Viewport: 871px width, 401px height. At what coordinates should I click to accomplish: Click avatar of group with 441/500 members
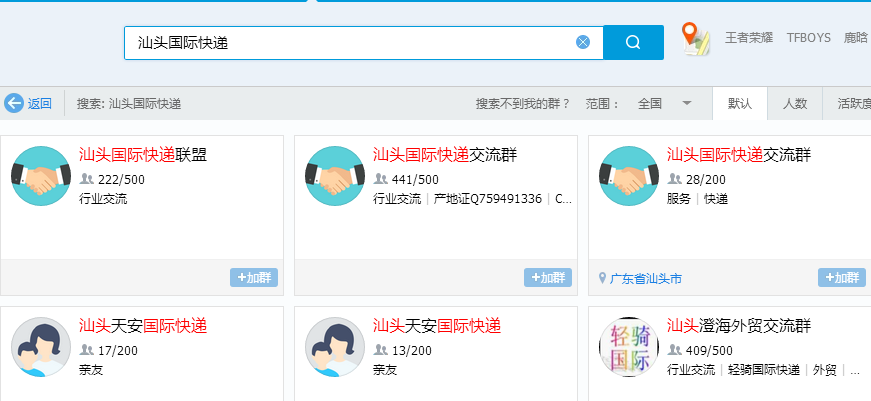pyautogui.click(x=335, y=176)
